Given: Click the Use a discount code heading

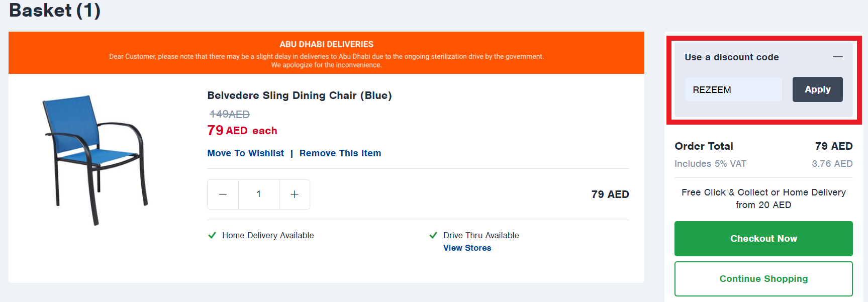Looking at the screenshot, I should [731, 57].
